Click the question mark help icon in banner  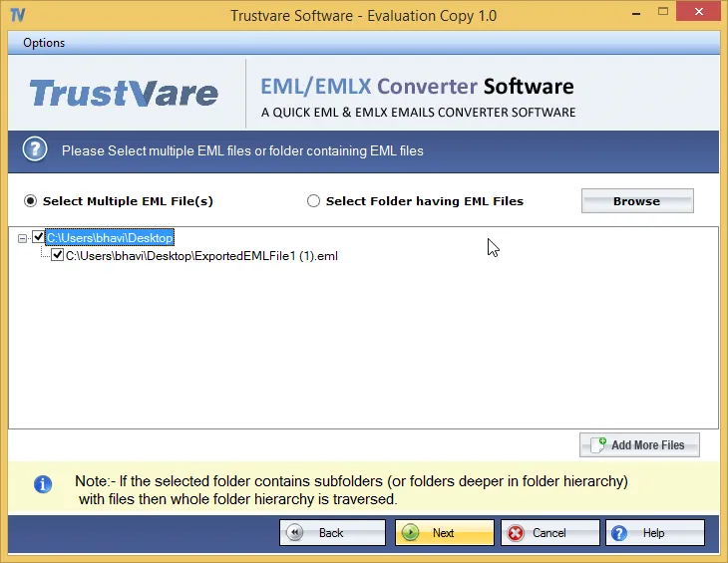[x=35, y=150]
